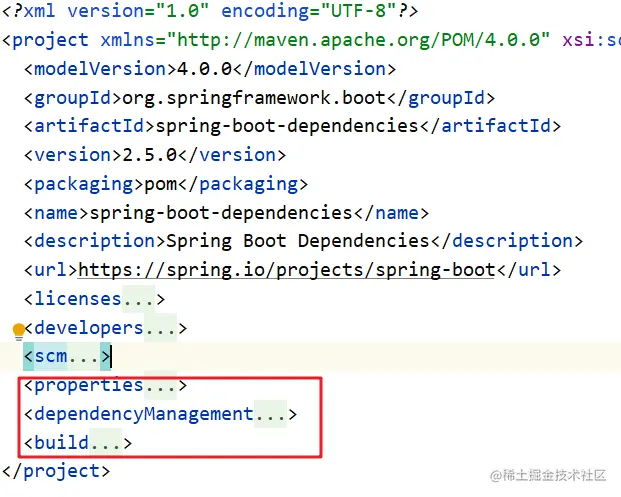621x497 pixels.
Task: Click the modelVersion value 4.0.0
Action: coord(204,69)
